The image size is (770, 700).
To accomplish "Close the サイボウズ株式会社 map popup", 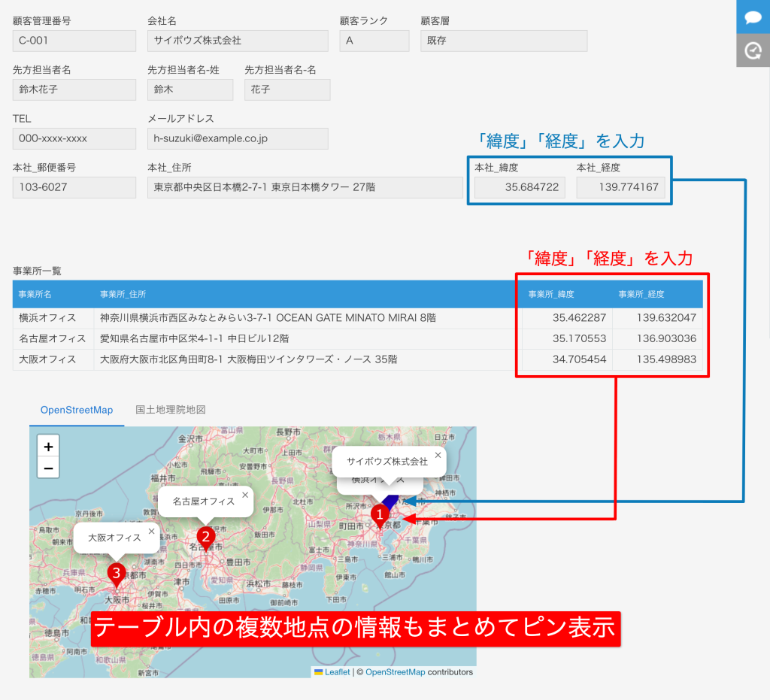I will [x=438, y=455].
